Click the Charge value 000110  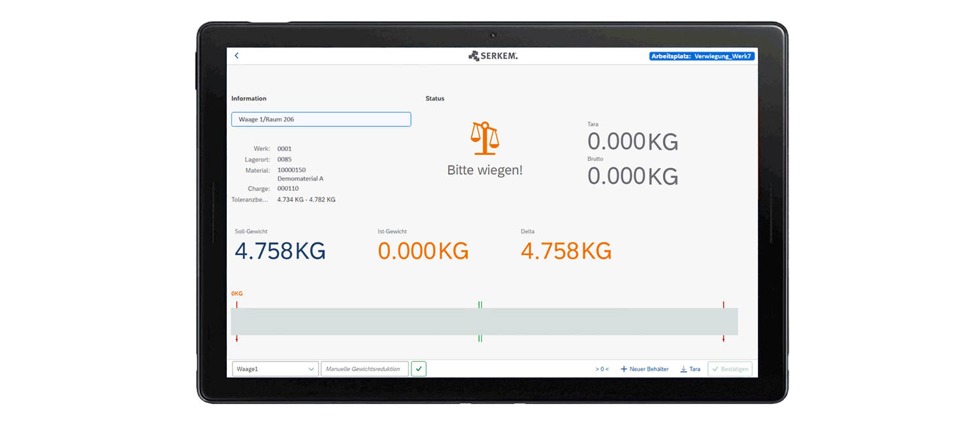[287, 188]
